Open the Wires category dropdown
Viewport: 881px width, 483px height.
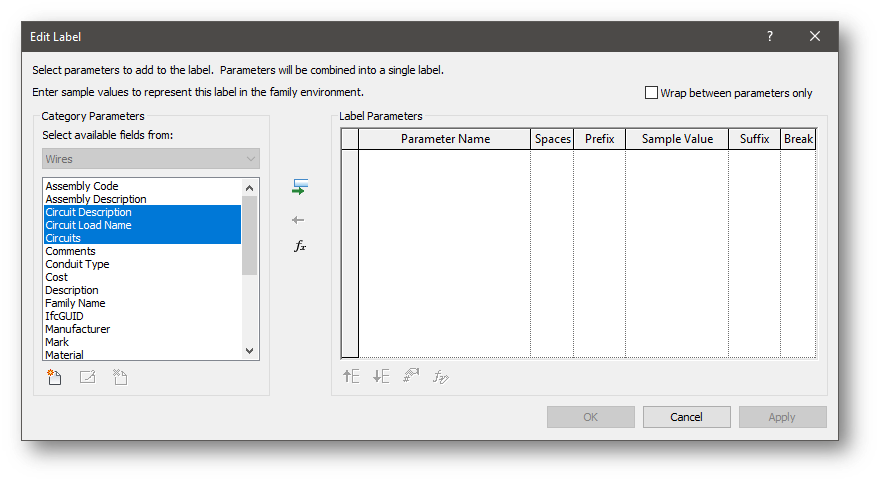(151, 159)
